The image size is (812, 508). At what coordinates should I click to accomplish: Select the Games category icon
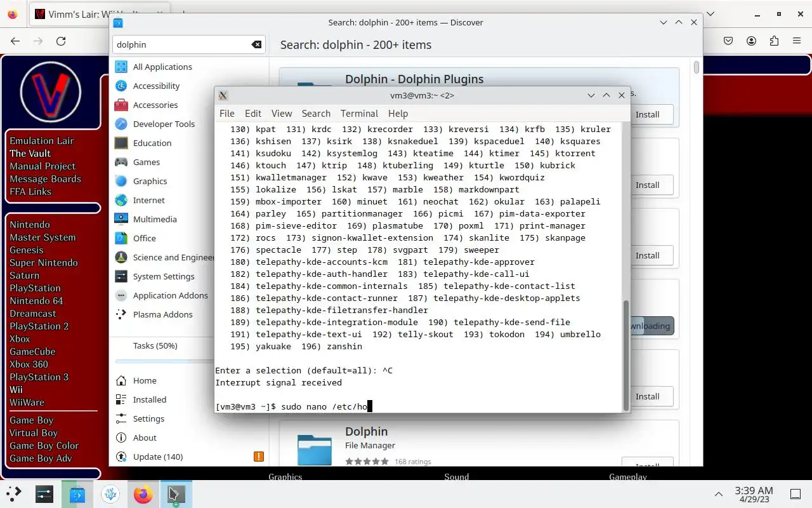click(121, 162)
